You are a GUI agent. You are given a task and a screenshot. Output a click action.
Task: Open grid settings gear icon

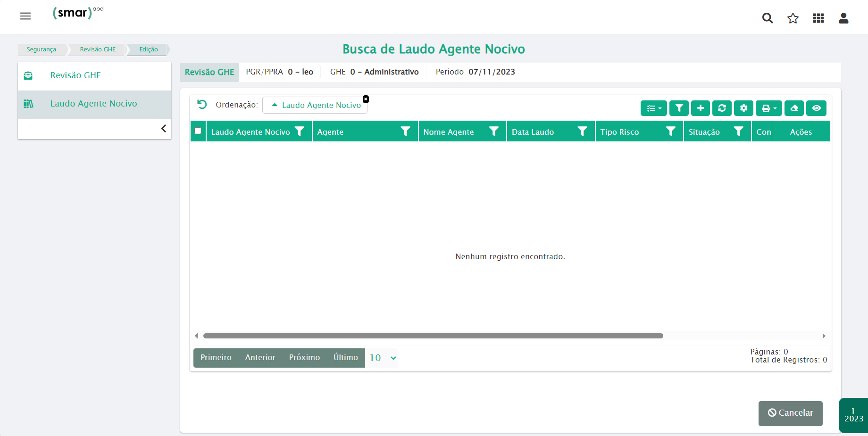coord(743,108)
